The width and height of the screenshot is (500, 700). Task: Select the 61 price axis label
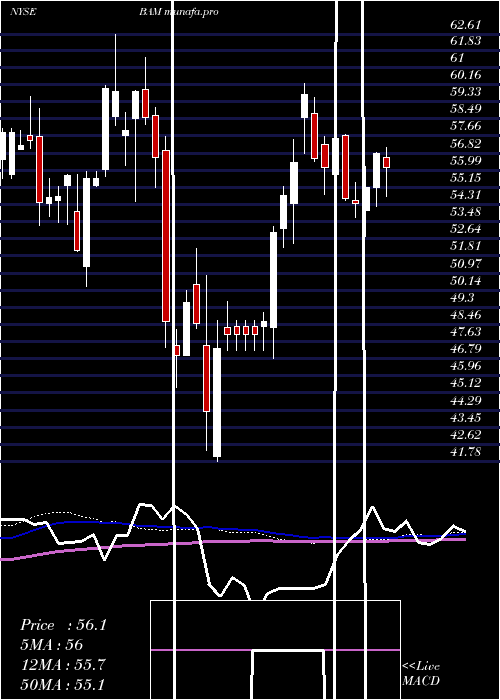tap(458, 58)
